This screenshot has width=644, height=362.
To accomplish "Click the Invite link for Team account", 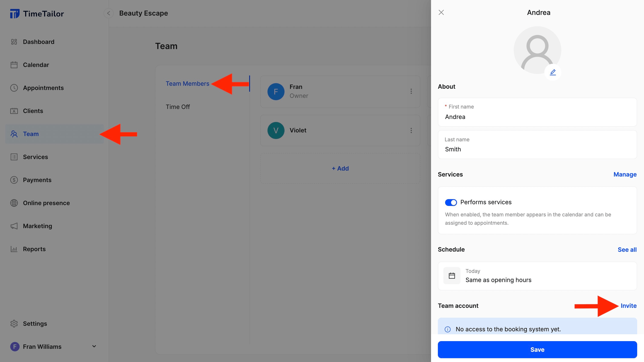I will coord(628,306).
